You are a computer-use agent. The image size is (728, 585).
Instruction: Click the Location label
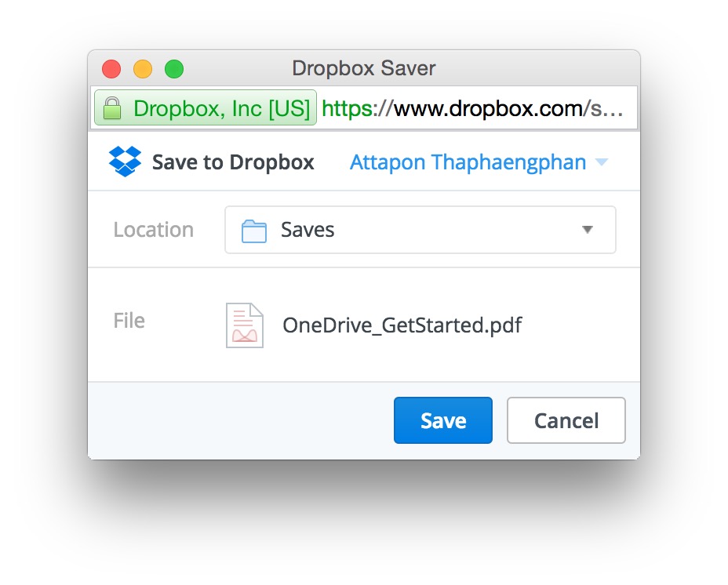pos(153,230)
